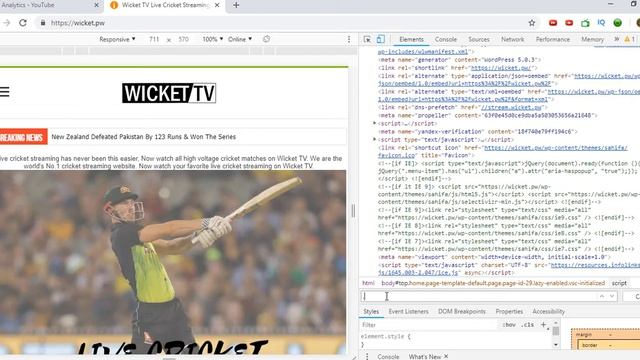640x360 pixels.
Task: Click the margin box in box model
Action: click(x=584, y=334)
